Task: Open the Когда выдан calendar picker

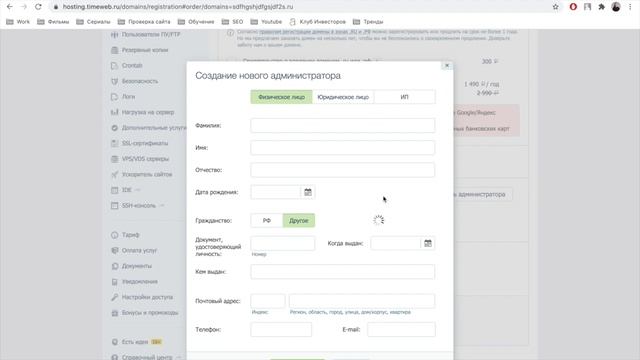Action: pos(428,243)
